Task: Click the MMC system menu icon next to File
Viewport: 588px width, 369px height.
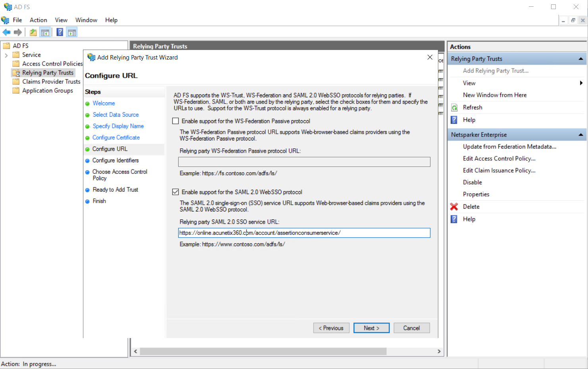Action: pyautogui.click(x=5, y=20)
